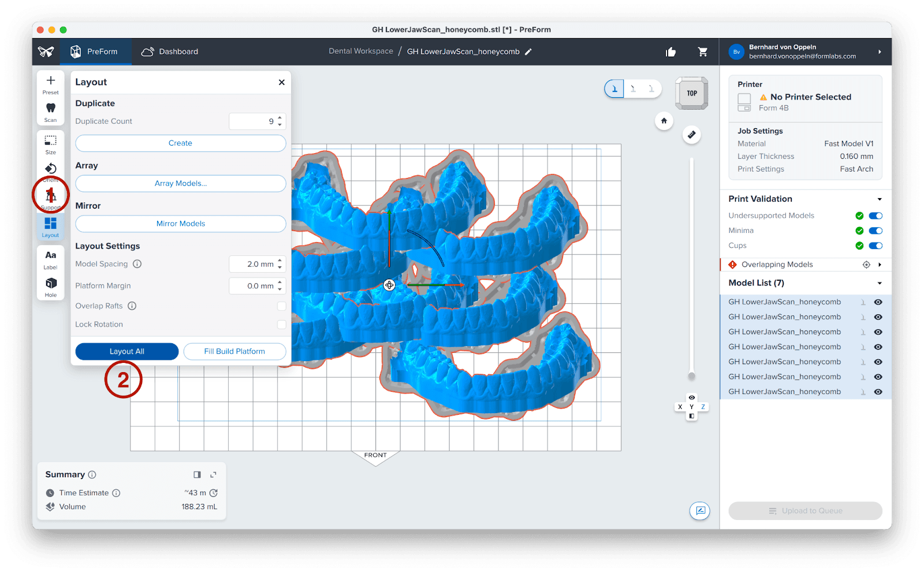Select the PreForm tab
Image resolution: width=924 pixels, height=572 pixels.
(x=94, y=51)
